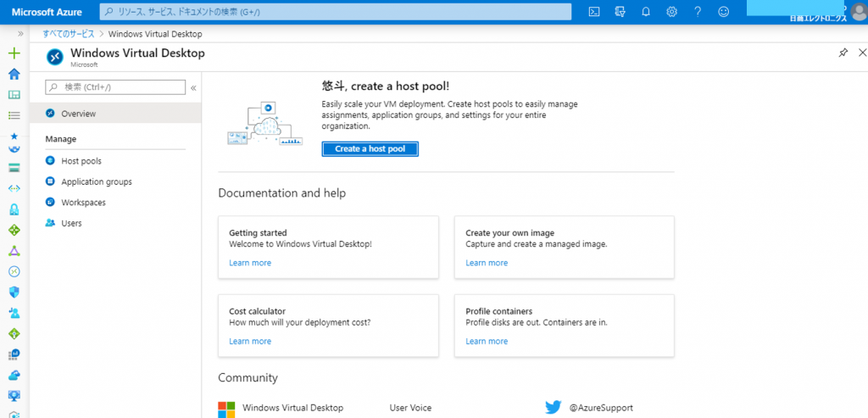Focus the top Azure global search box
Viewport: 868px width, 418px height.
336,12
